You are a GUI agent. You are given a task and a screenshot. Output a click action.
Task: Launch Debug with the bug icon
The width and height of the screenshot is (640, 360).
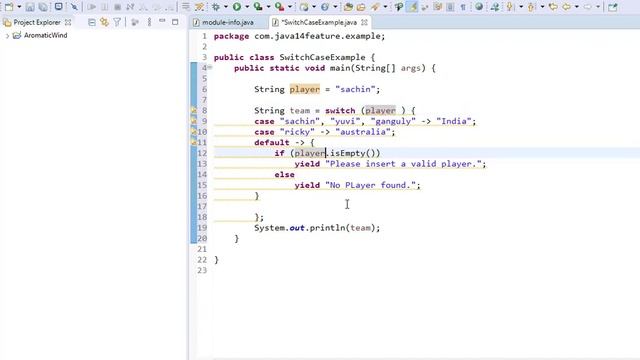coord(216,7)
